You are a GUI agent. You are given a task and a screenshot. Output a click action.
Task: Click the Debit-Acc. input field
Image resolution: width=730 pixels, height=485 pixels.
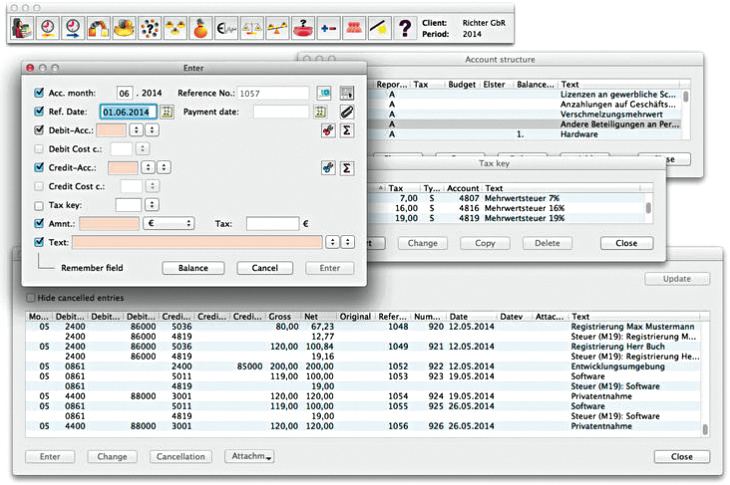[110, 131]
